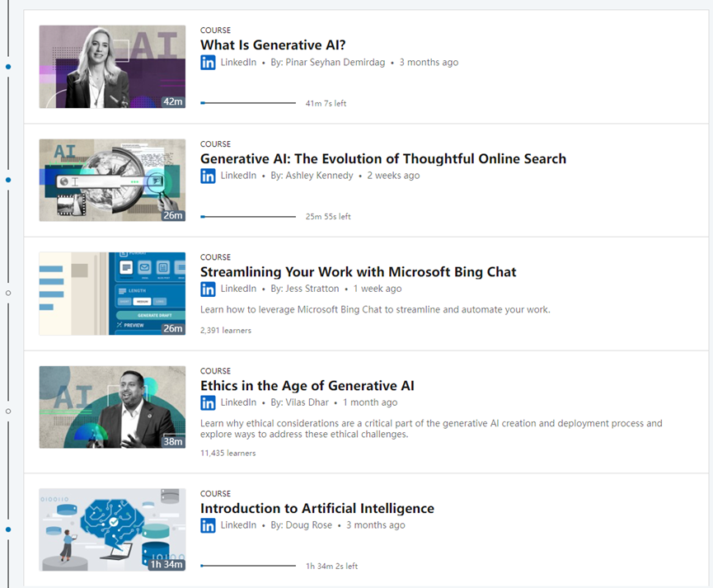Select filled timeline dot beside Introduction to Artificial Intelligence
This screenshot has width=713, height=588.
click(8, 529)
